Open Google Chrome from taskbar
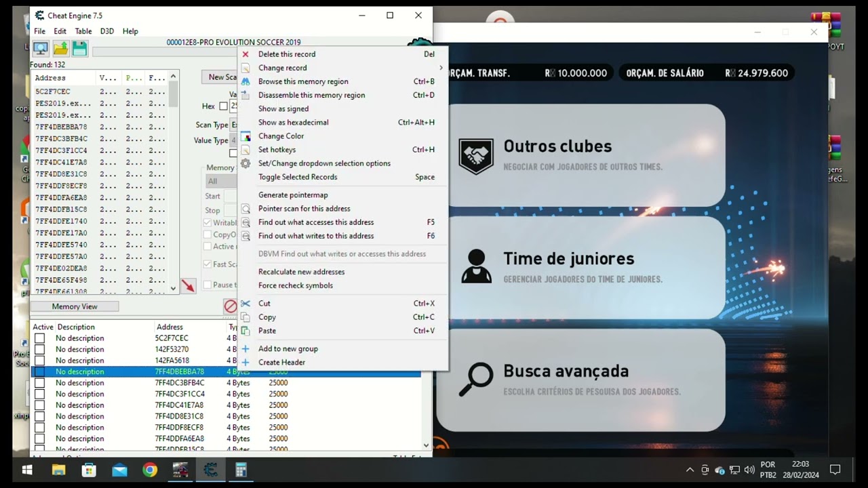The image size is (868, 488). (x=150, y=470)
